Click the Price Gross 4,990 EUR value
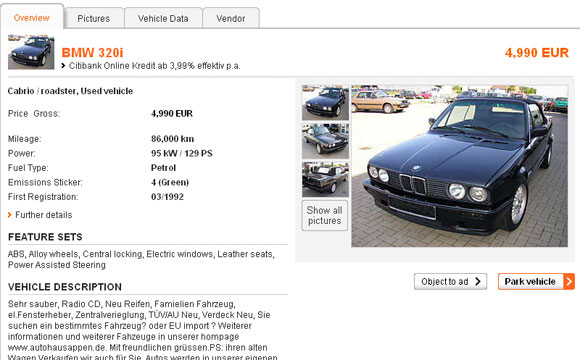The width and height of the screenshot is (580, 360). (x=172, y=113)
